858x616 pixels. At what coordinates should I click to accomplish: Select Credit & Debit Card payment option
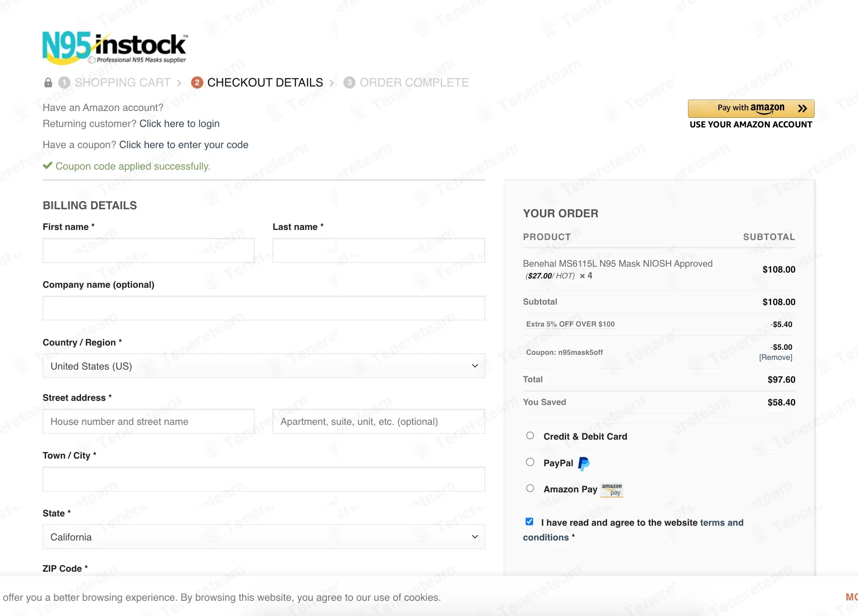tap(530, 436)
